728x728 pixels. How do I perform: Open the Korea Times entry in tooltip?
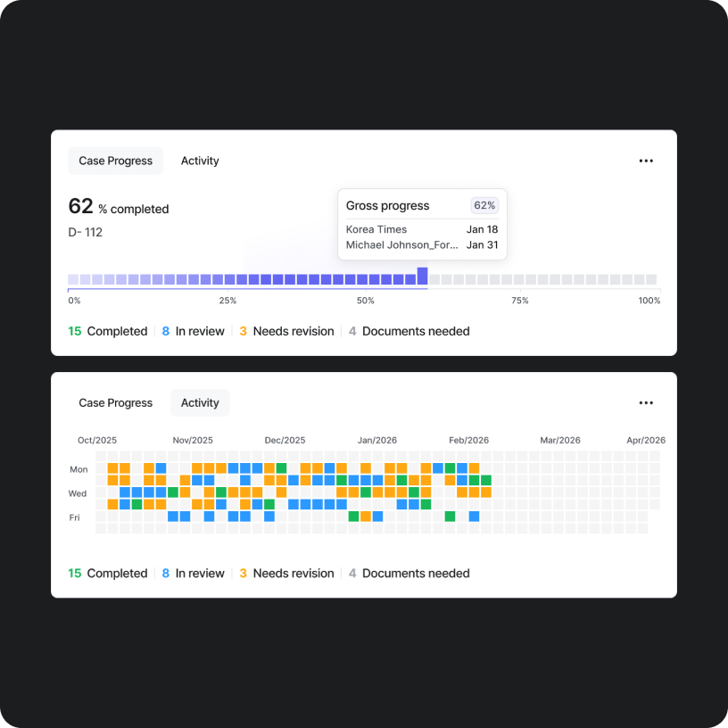pyautogui.click(x=422, y=229)
